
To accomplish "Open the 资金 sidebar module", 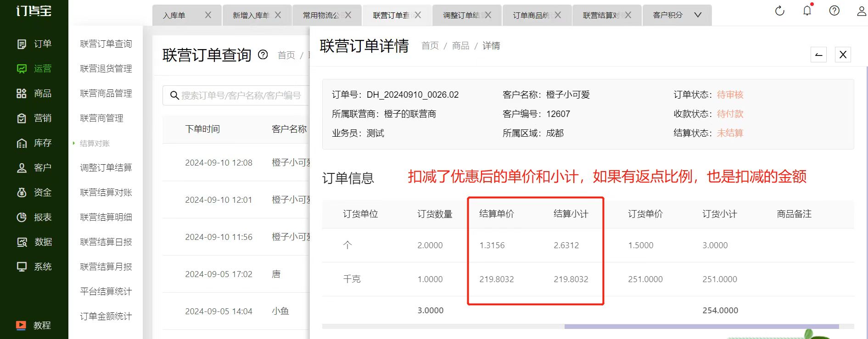I will pyautogui.click(x=34, y=193).
